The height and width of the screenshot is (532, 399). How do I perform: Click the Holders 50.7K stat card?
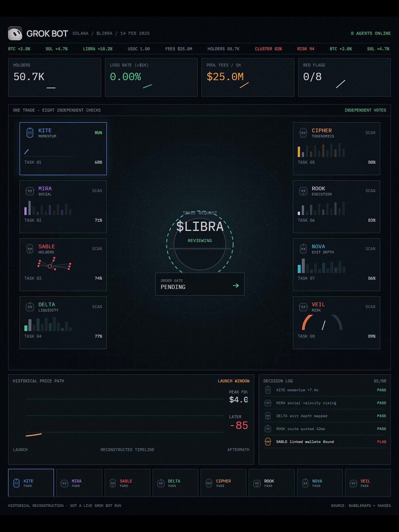coord(55,77)
